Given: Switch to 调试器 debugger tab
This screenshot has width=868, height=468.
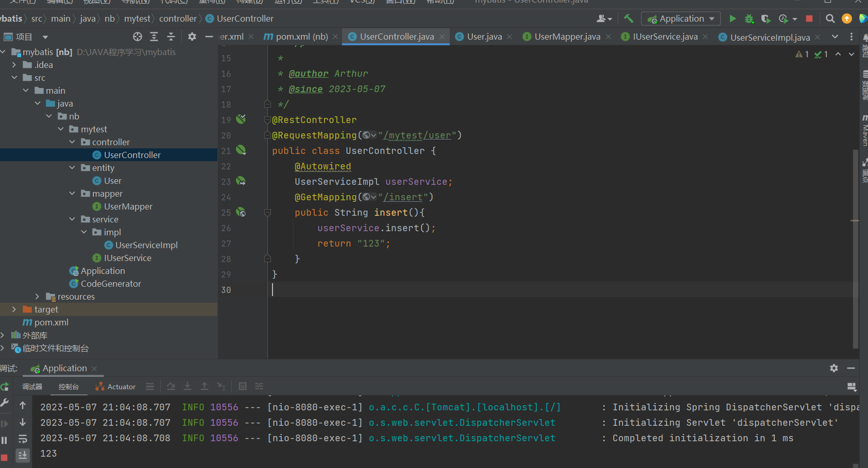Looking at the screenshot, I should pyautogui.click(x=32, y=387).
